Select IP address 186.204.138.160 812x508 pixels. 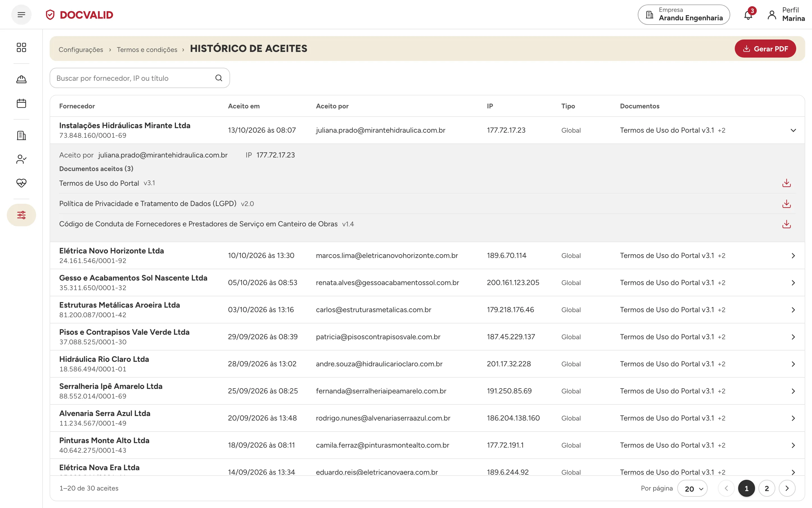(513, 418)
